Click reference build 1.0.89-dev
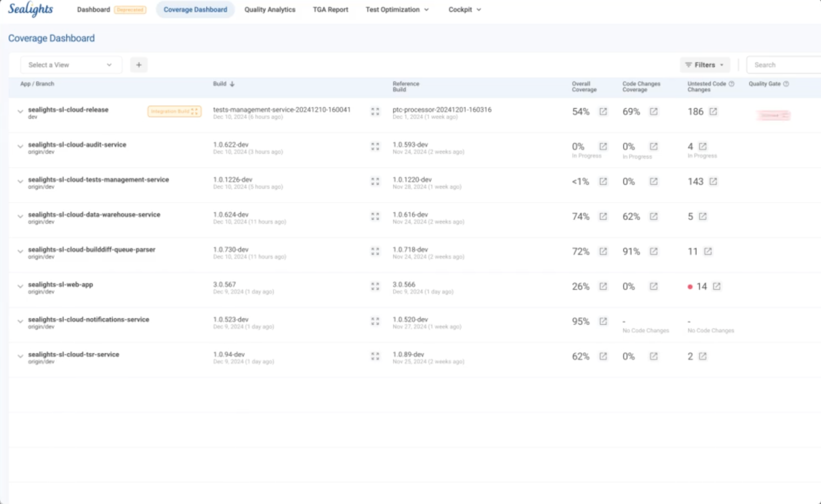Screen dimensions: 821x504 pos(408,354)
